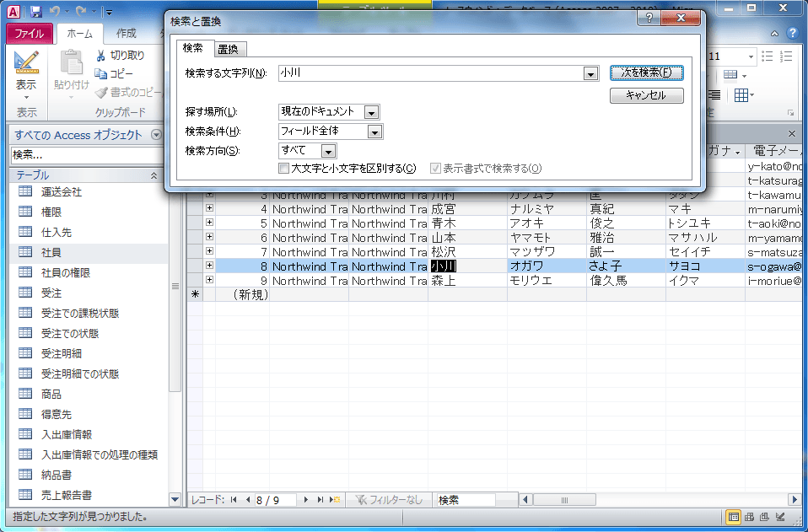Expand record 5 青木 plus box

click(210, 223)
